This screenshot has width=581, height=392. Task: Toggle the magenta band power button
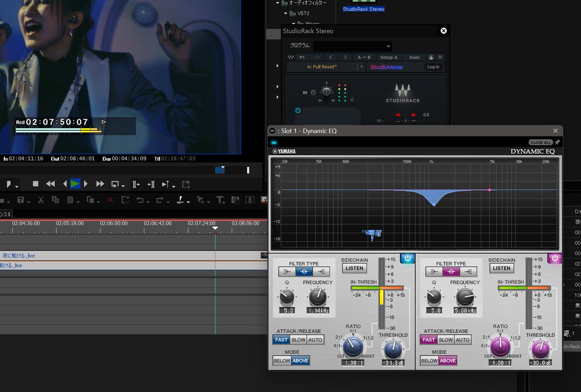tap(555, 258)
